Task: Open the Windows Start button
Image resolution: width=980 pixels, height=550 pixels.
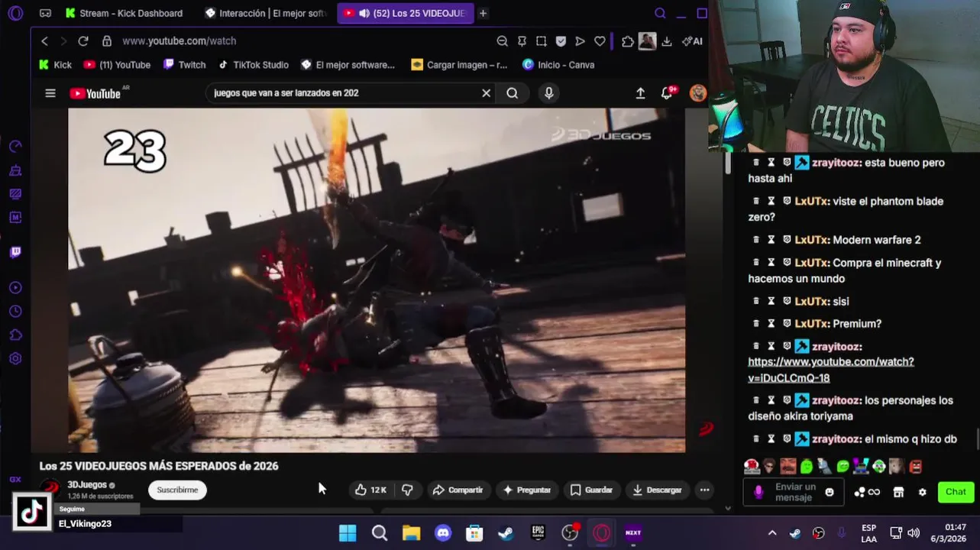Action: point(348,533)
